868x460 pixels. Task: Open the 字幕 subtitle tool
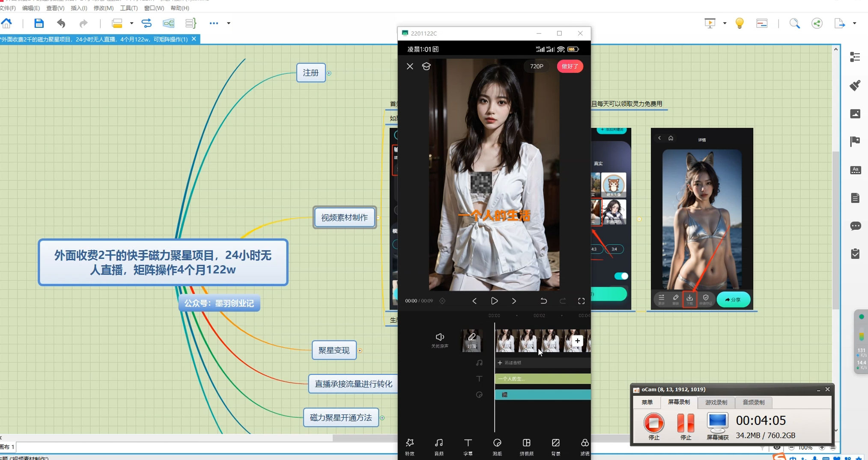coord(468,446)
